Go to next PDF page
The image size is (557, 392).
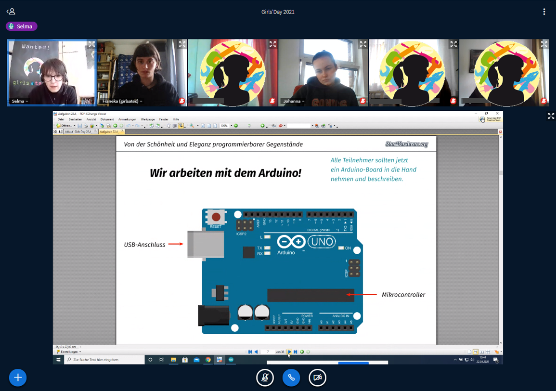tap(289, 352)
